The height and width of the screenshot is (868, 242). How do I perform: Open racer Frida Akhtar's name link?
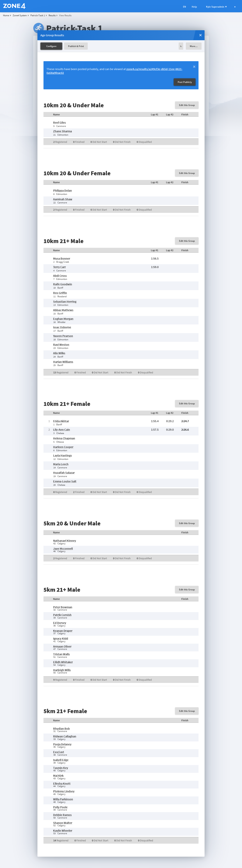click(x=61, y=421)
